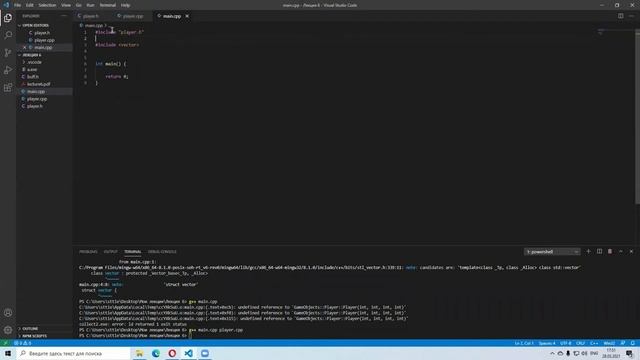The image size is (640, 360).
Task: Maximize the terminal panel size
Action: coord(620,251)
